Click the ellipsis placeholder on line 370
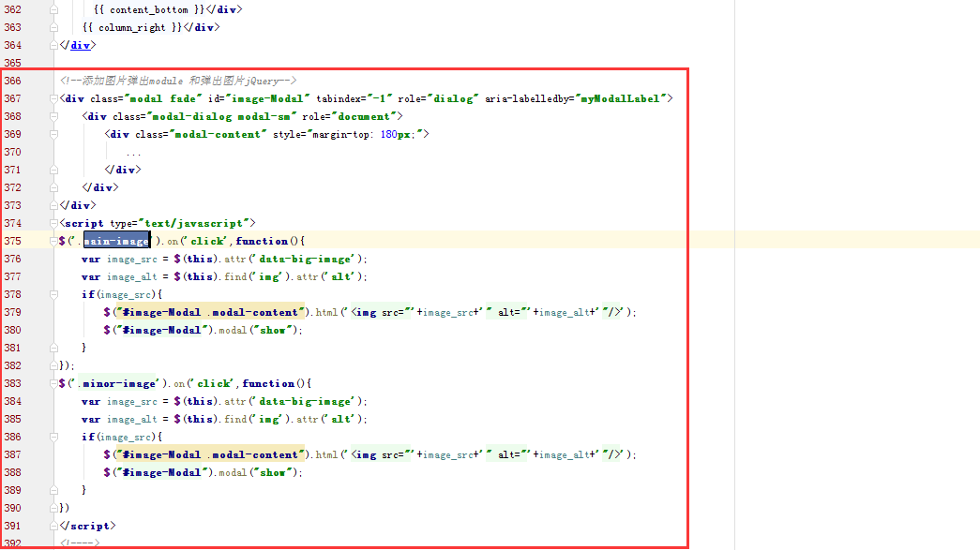Image resolution: width=980 pixels, height=550 pixels. (x=133, y=153)
